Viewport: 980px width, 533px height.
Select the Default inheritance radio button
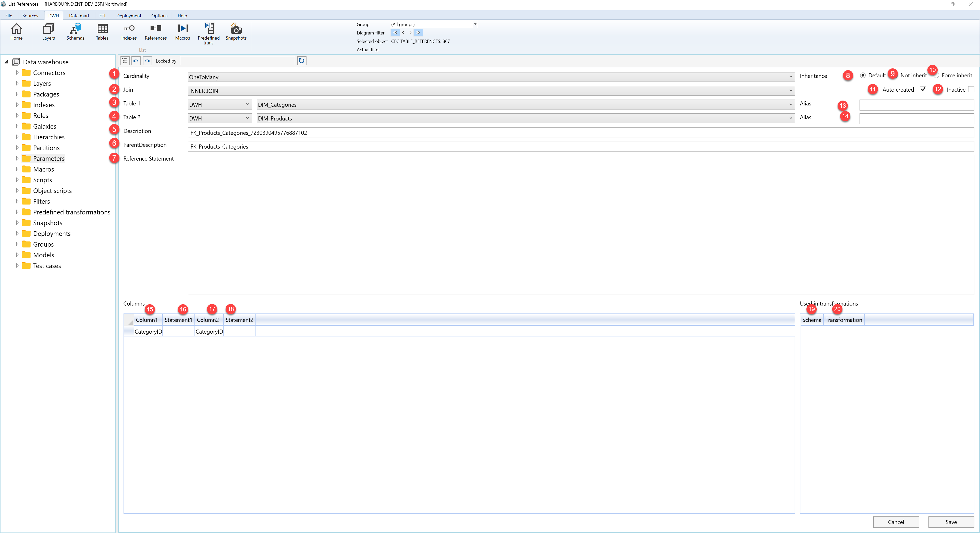(x=863, y=75)
